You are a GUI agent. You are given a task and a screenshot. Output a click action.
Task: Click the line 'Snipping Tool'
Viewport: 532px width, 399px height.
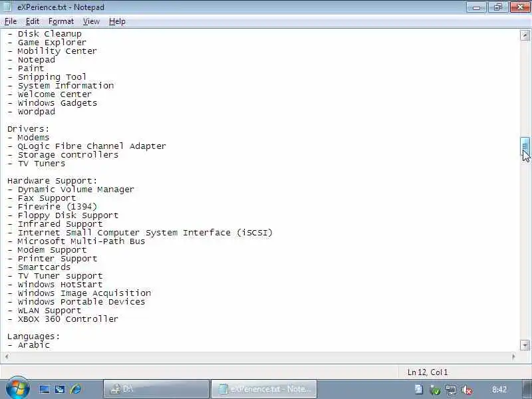point(47,77)
